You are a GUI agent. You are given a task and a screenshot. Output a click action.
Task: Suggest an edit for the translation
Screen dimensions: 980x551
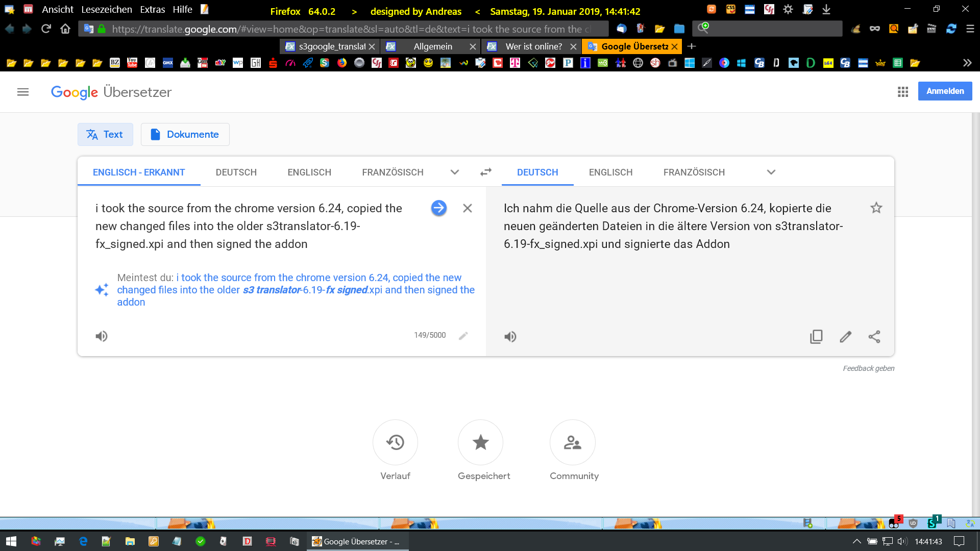tap(845, 337)
